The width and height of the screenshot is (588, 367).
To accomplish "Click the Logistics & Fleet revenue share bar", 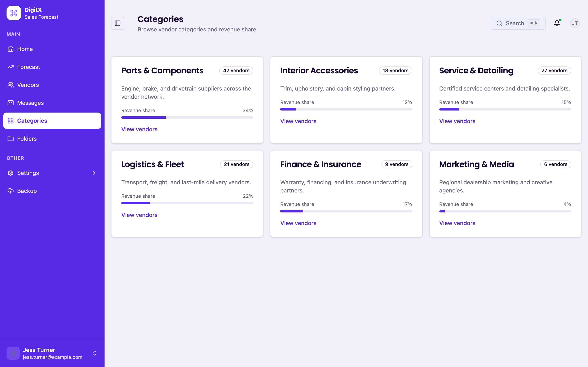I will click(x=187, y=203).
